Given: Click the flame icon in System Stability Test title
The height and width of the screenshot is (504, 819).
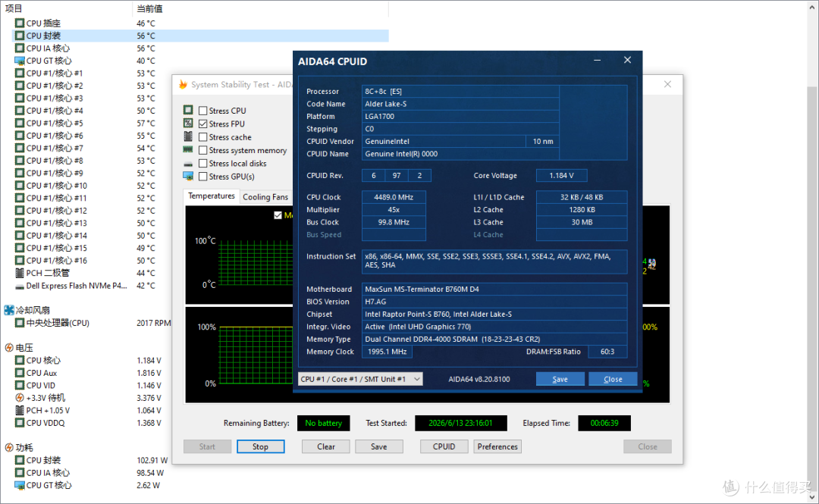Looking at the screenshot, I should 183,85.
